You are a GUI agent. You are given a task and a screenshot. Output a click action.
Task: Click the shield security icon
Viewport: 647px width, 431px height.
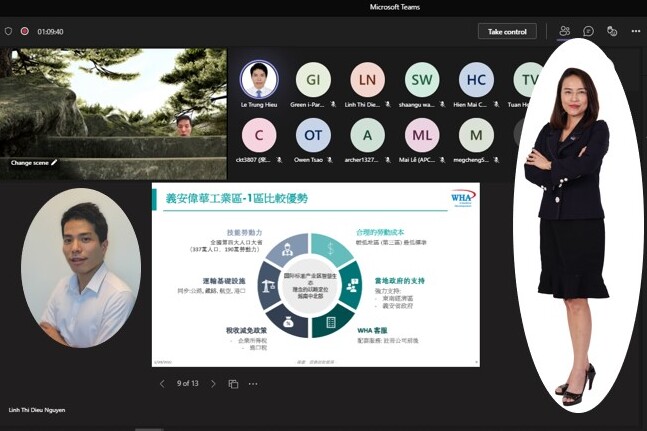point(8,31)
